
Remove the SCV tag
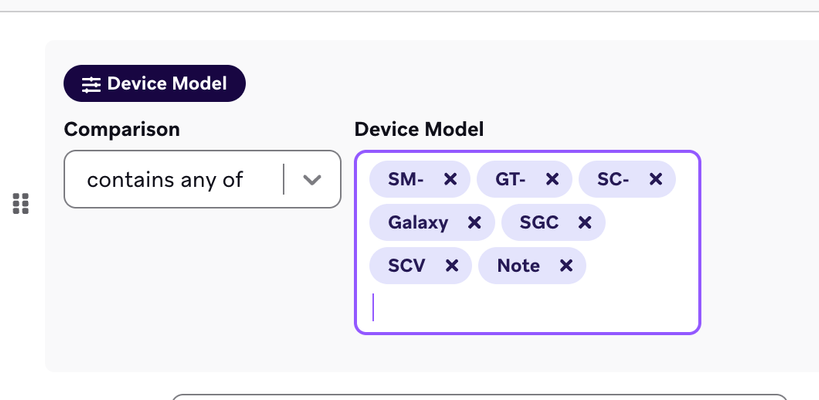(x=452, y=266)
